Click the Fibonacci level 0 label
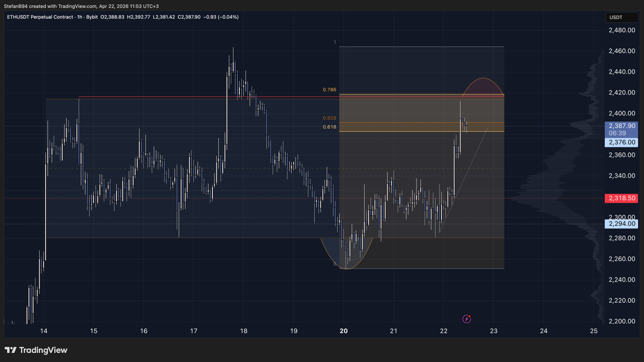This screenshot has height=362, width=644. click(334, 264)
